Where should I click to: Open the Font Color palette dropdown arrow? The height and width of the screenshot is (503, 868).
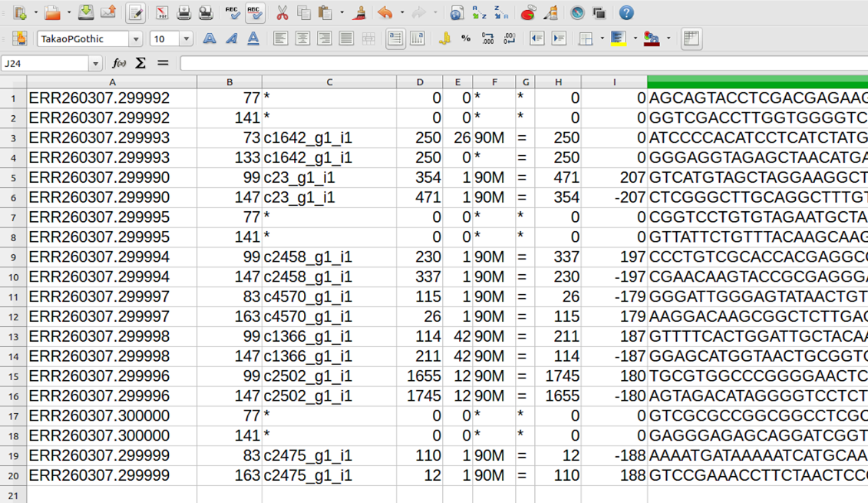[668, 38]
